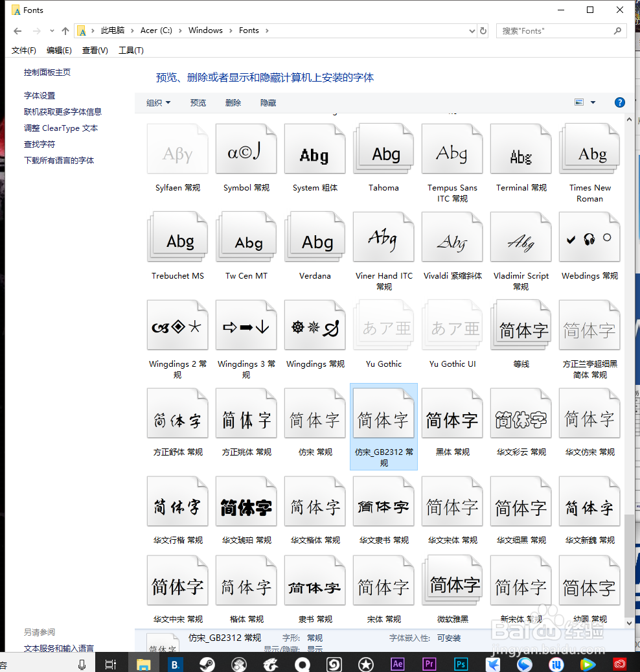The width and height of the screenshot is (640, 672).
Task: Click the 删除 toolbar button
Action: tap(233, 103)
